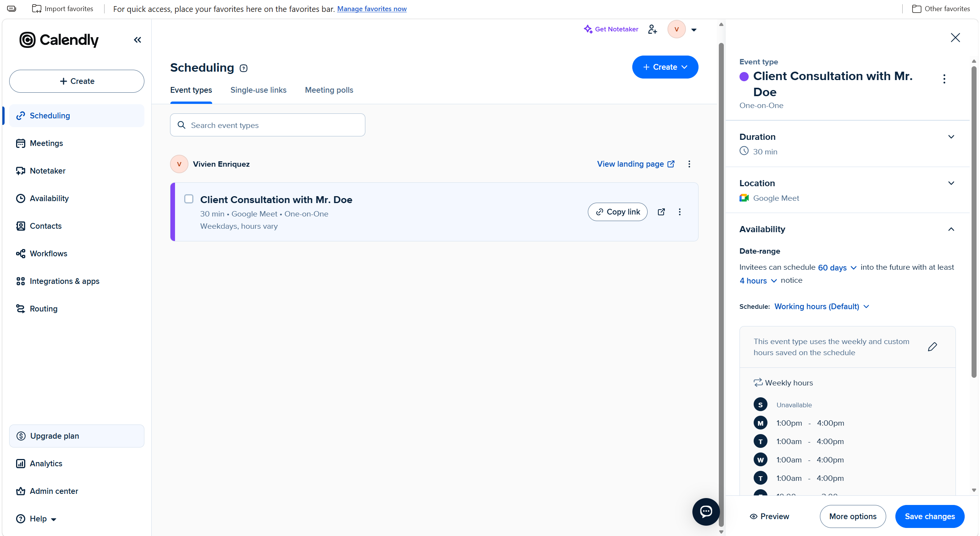The image size is (980, 536).
Task: Open the Meeting polls tab
Action: [x=329, y=90]
